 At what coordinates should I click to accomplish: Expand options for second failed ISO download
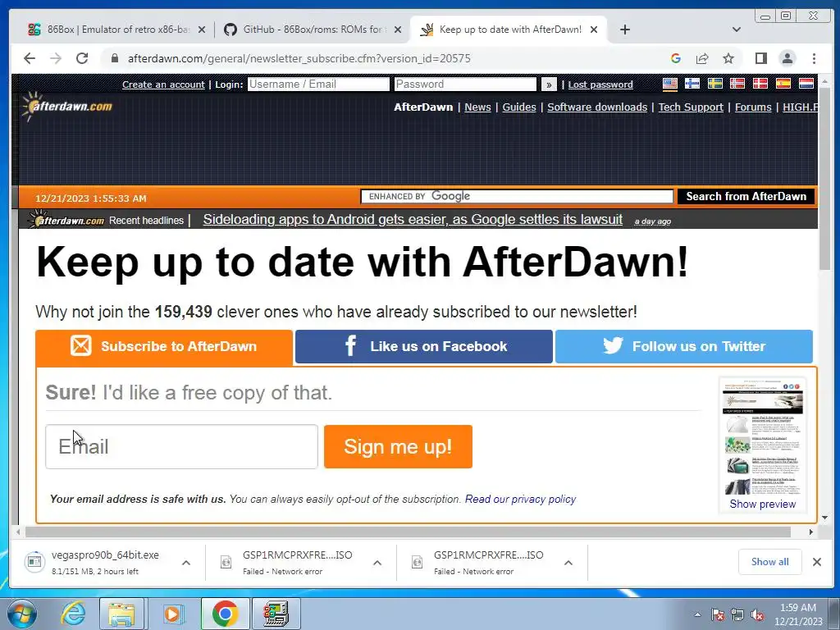568,563
